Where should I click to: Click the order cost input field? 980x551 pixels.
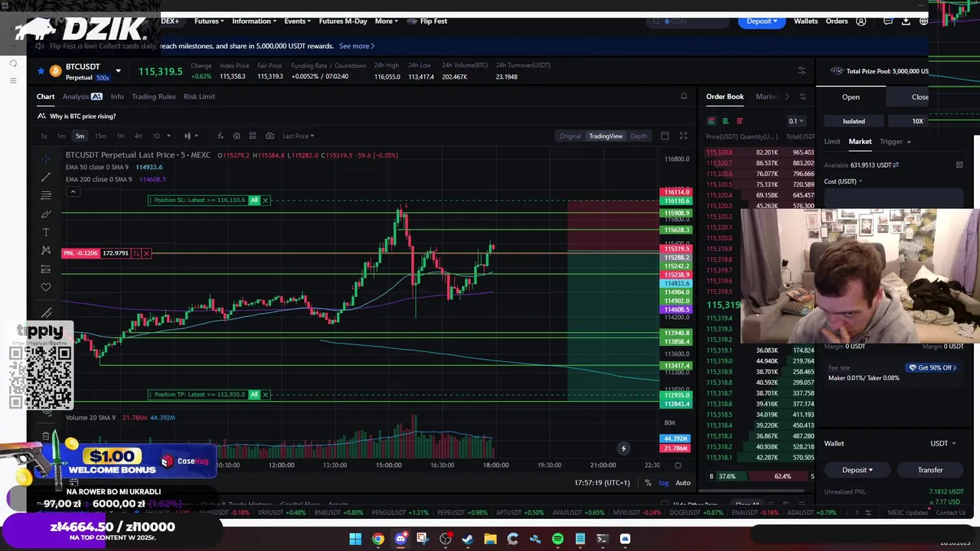click(892, 198)
